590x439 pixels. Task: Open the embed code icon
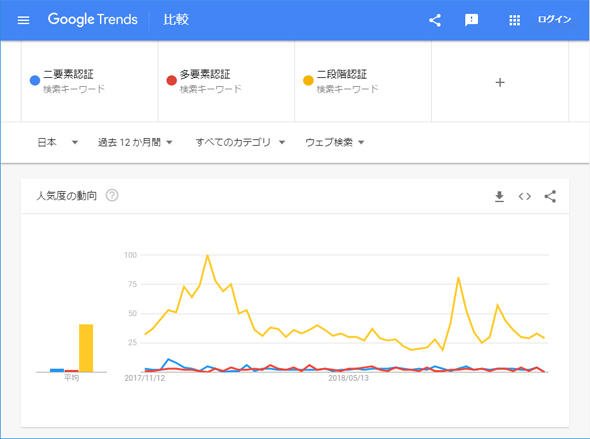pyautogui.click(x=525, y=196)
